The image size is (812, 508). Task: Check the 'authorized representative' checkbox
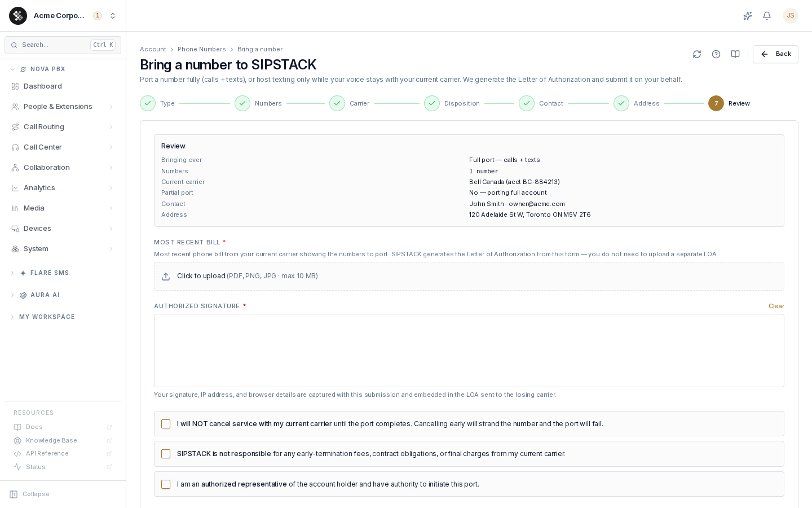(x=166, y=484)
